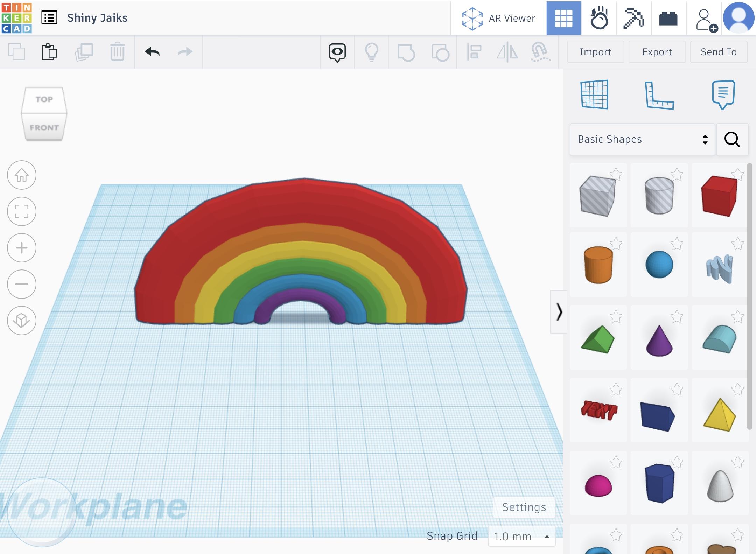756x554 pixels.
Task: Select the blue Sphere shape
Action: click(659, 265)
